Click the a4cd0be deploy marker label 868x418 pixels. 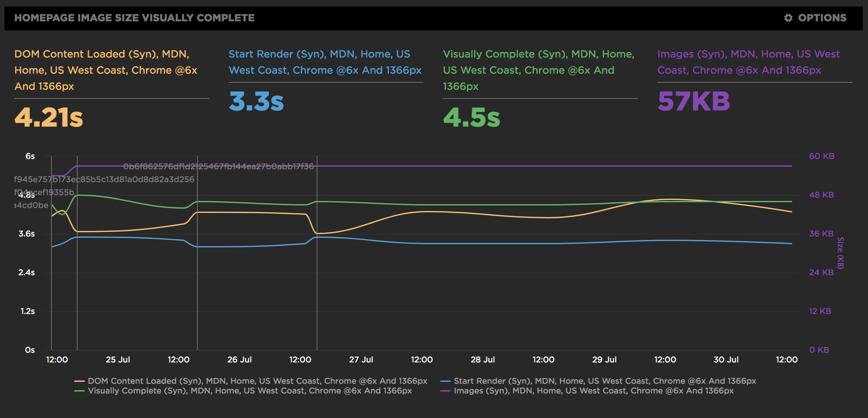coord(31,205)
